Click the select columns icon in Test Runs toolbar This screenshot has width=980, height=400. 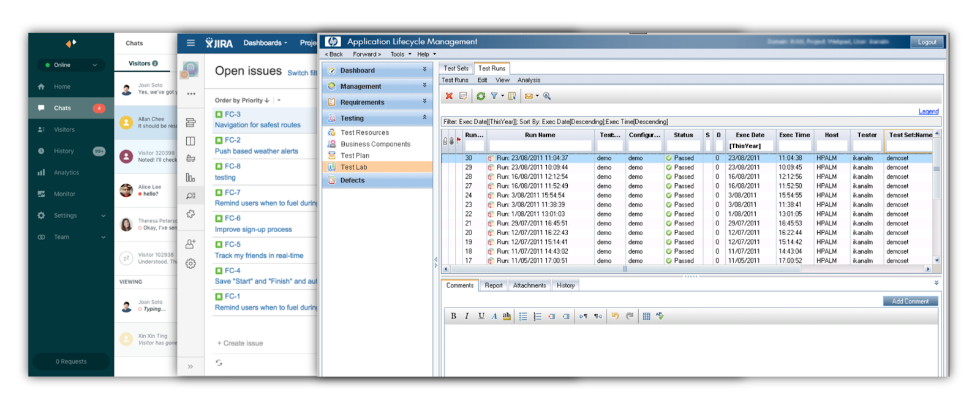pyautogui.click(x=512, y=96)
